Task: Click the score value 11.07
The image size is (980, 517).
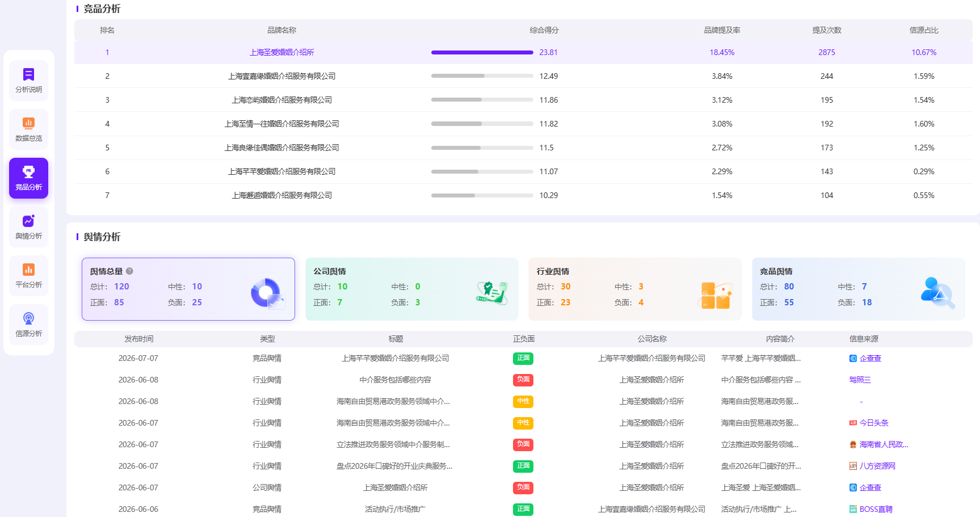Action: (x=548, y=171)
